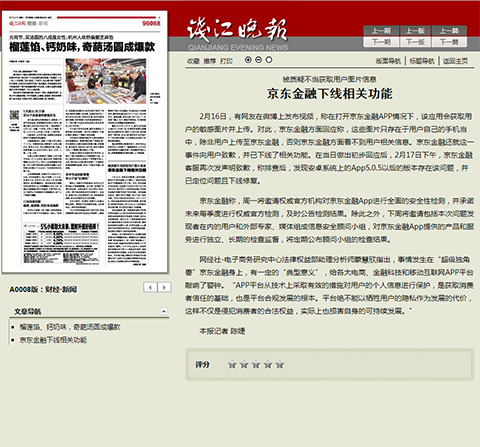
Task: Click the 打印 print link
Action: [226, 61]
